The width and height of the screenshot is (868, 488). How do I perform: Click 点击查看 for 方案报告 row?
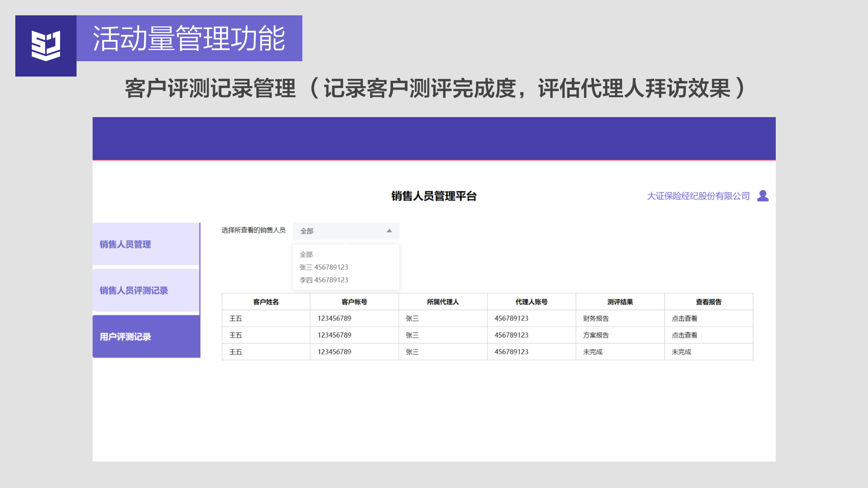tap(684, 335)
